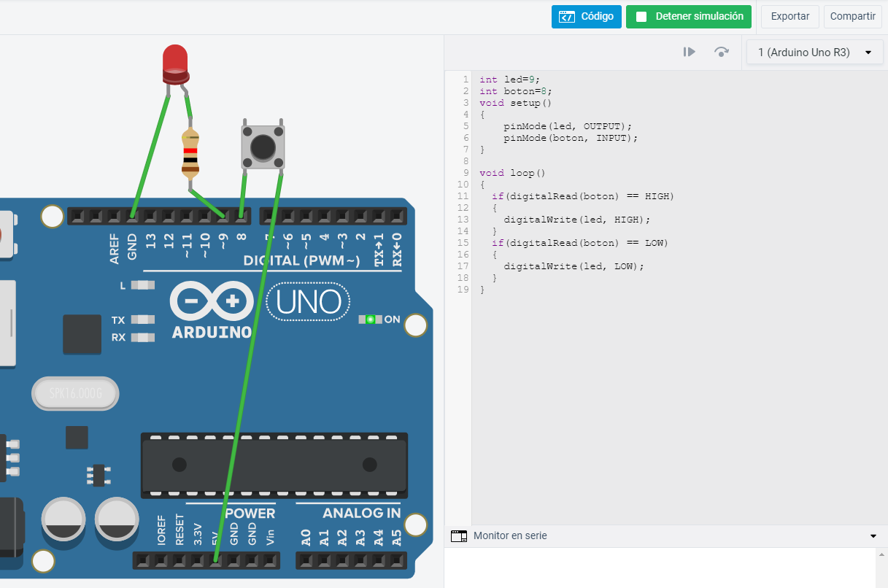Click the 'if(digitalRead(boton) == HIGH)' line
The image size is (888, 588).
click(x=583, y=196)
